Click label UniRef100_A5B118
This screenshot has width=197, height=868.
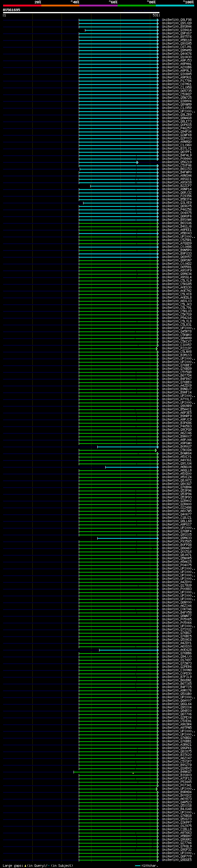(177, 40)
